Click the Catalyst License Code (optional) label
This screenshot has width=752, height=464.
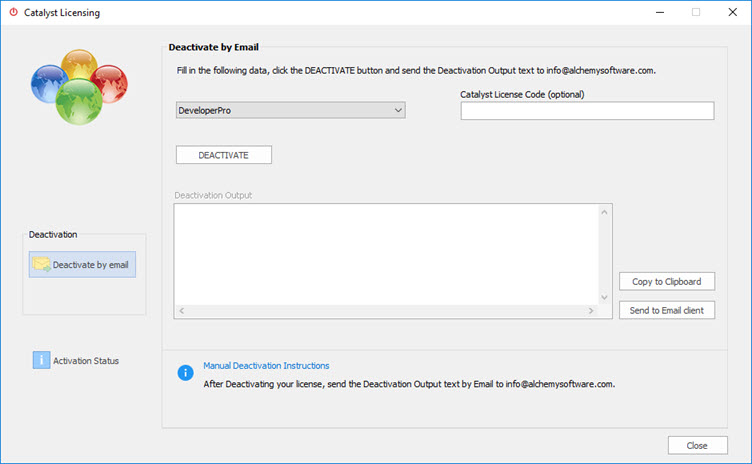[522, 95]
